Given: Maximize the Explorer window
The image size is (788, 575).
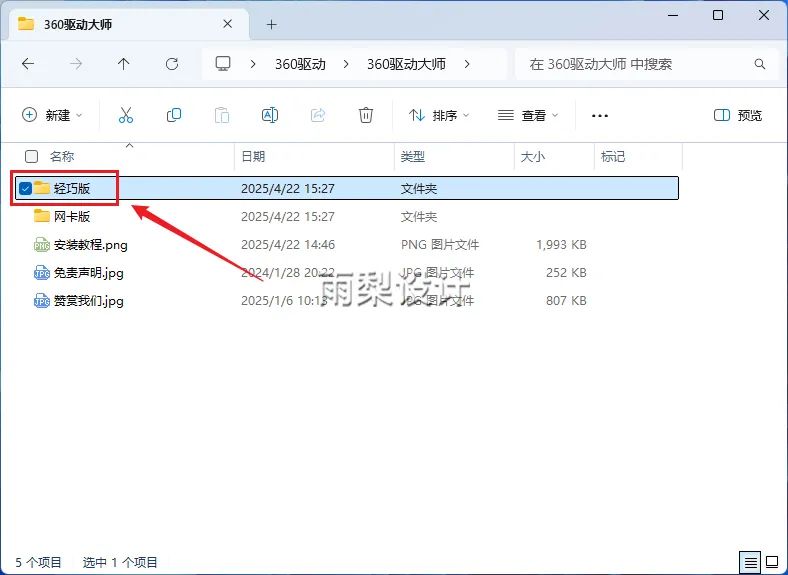Looking at the screenshot, I should point(718,16).
